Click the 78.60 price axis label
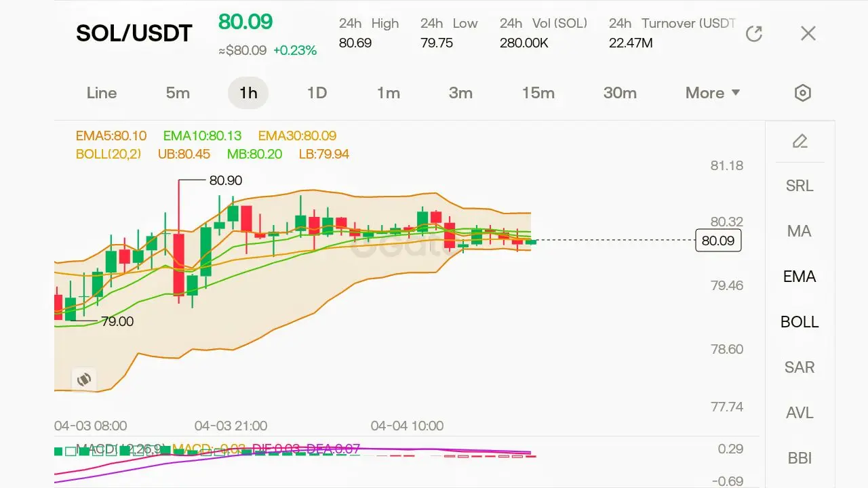This screenshot has height=488, width=868. click(727, 349)
